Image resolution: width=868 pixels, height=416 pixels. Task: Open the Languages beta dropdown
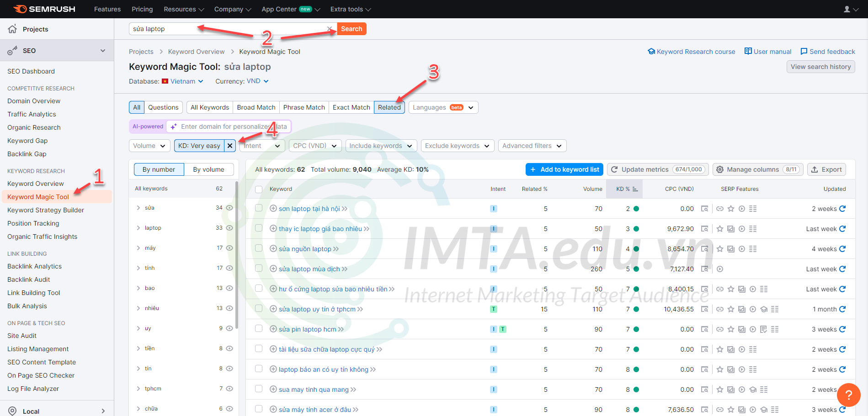click(443, 107)
